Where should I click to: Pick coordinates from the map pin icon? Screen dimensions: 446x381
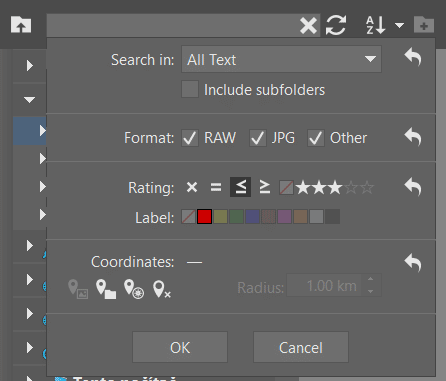[134, 289]
